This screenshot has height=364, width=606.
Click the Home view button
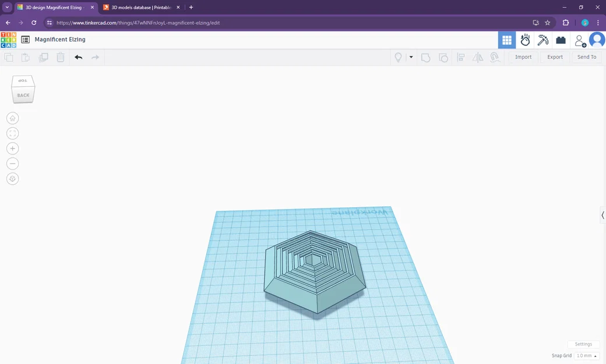click(12, 118)
